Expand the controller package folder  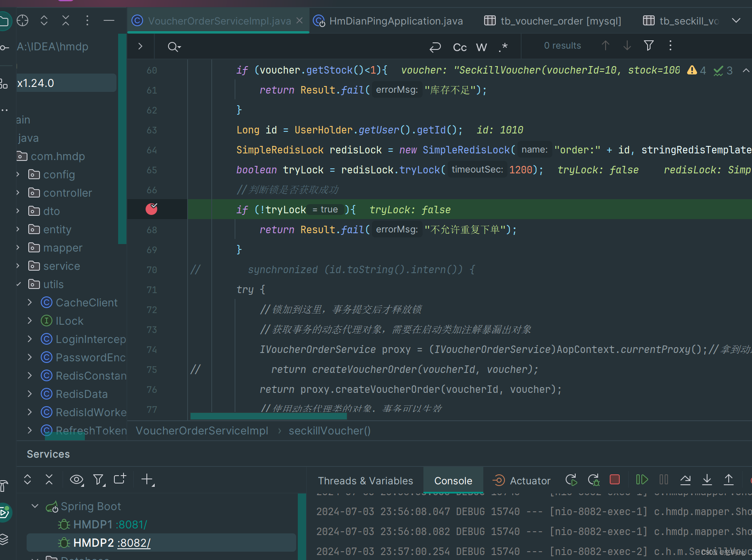(18, 193)
